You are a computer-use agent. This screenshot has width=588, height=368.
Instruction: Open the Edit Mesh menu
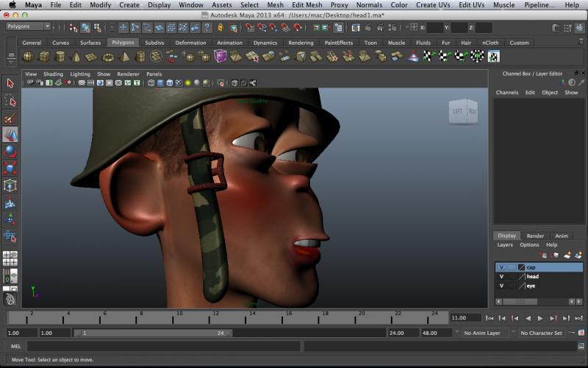tap(306, 5)
